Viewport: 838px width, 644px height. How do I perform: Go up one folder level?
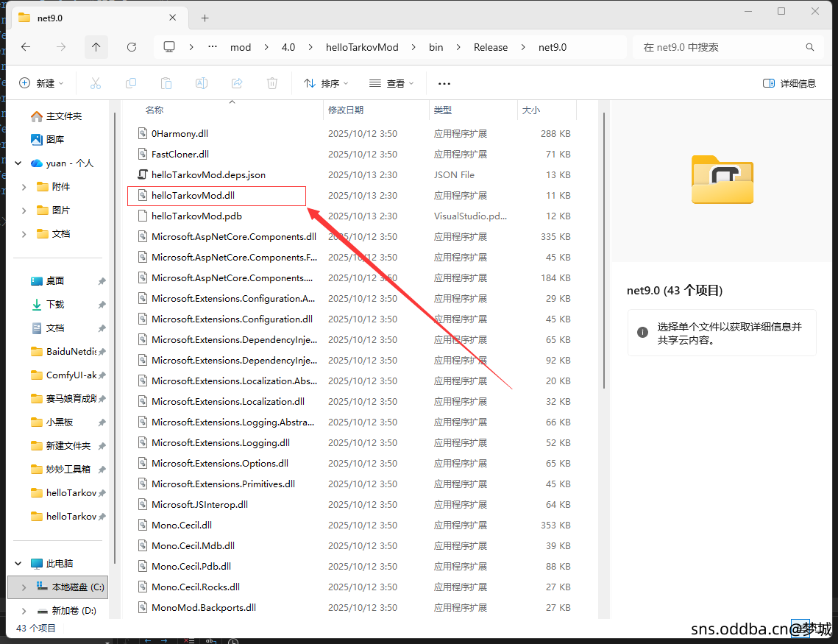pyautogui.click(x=96, y=47)
